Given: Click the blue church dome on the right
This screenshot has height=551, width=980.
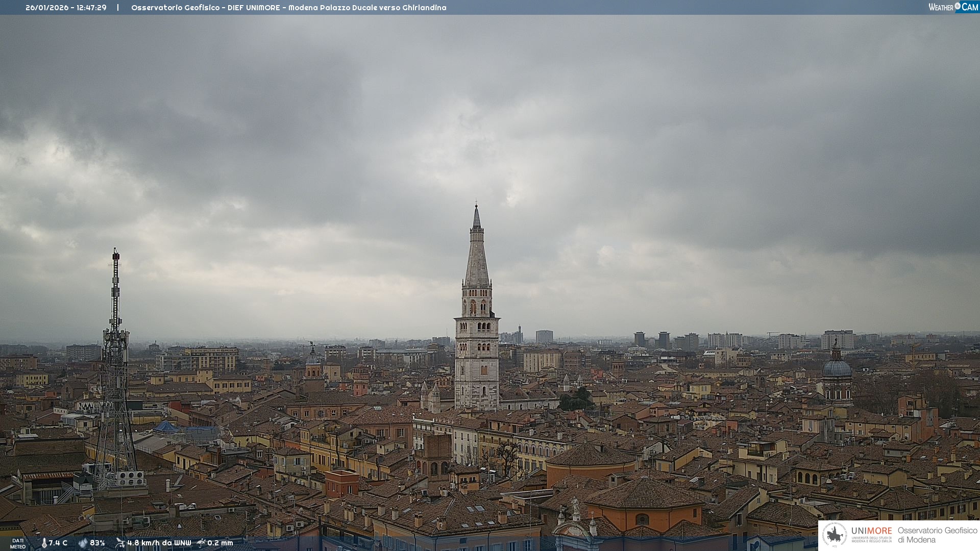Looking at the screenshot, I should coord(837,367).
